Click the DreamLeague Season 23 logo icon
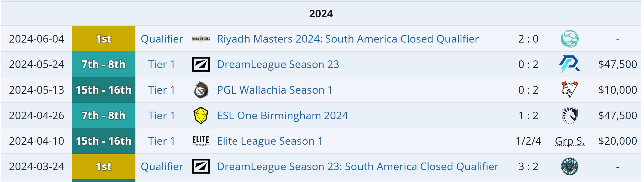This screenshot has height=182, width=644. (201, 64)
